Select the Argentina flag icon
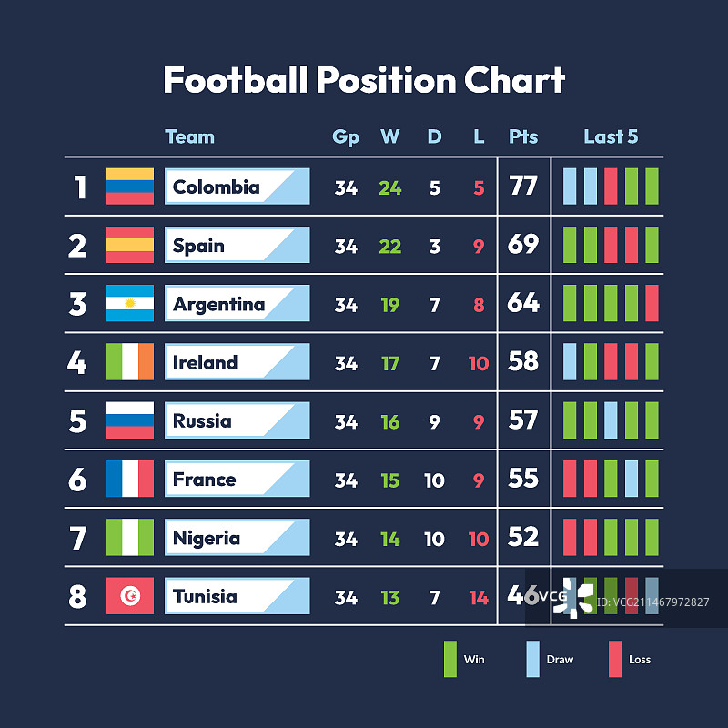728x728 pixels. click(x=130, y=303)
